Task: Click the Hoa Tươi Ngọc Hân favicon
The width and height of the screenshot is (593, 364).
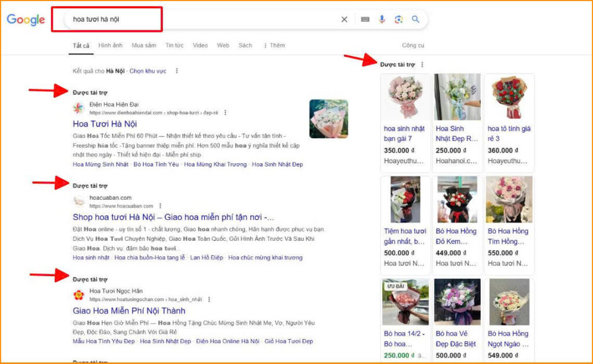Action: click(79, 295)
